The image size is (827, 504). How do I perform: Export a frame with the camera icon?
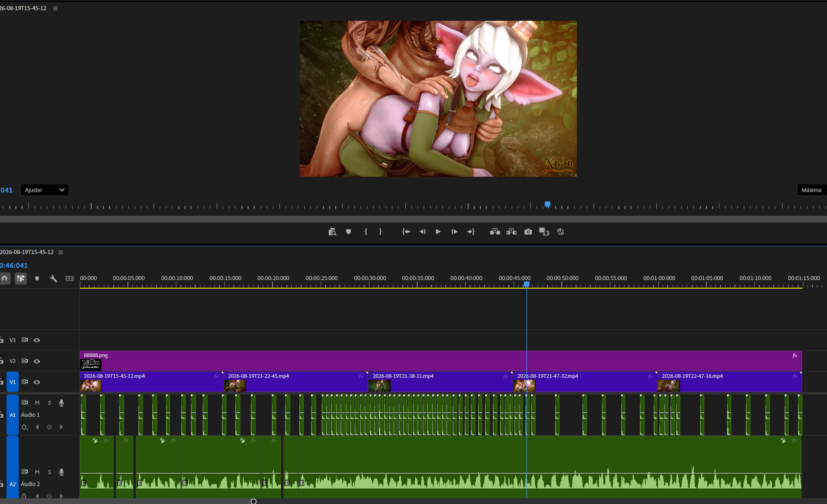tap(528, 232)
